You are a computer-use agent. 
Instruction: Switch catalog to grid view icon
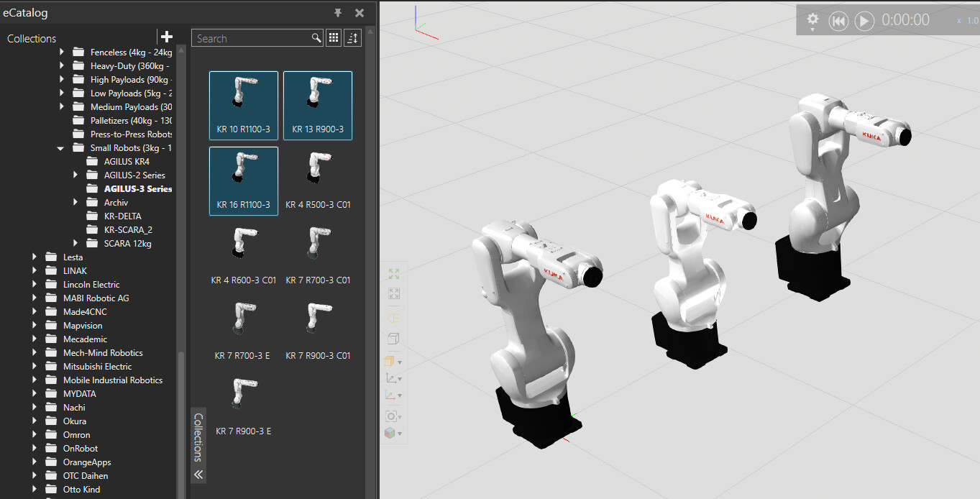click(334, 38)
